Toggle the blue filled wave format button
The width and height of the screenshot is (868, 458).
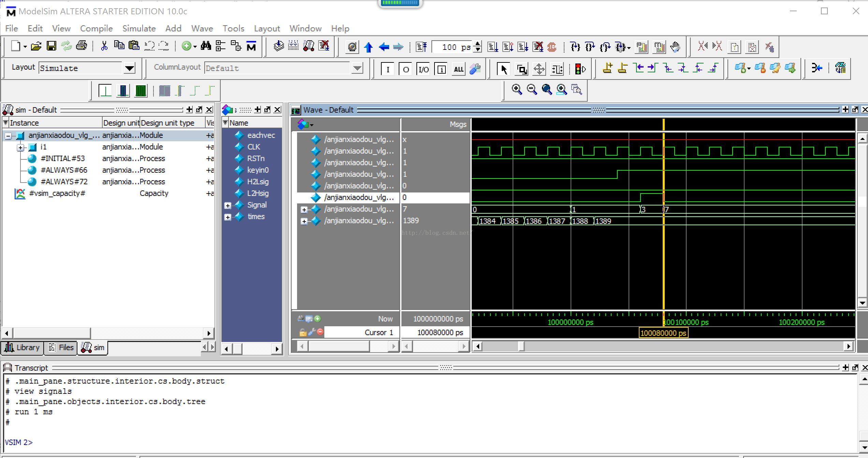[x=123, y=91]
